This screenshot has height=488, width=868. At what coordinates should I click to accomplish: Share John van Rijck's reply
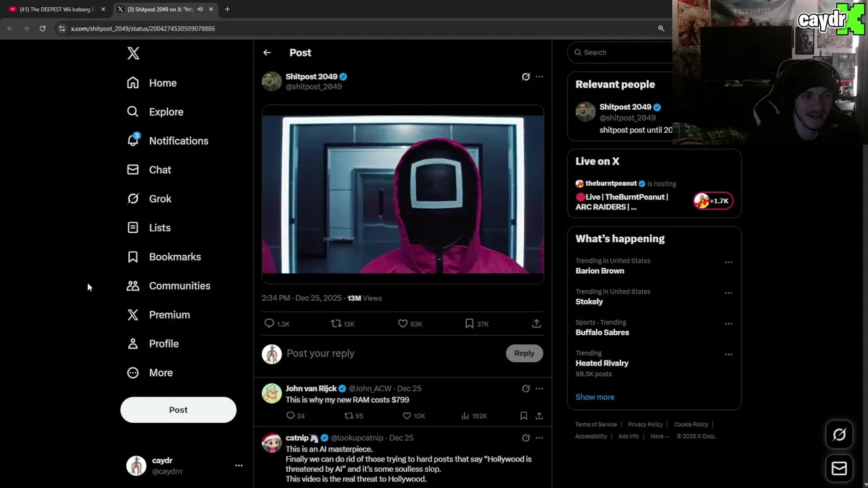coord(539,415)
